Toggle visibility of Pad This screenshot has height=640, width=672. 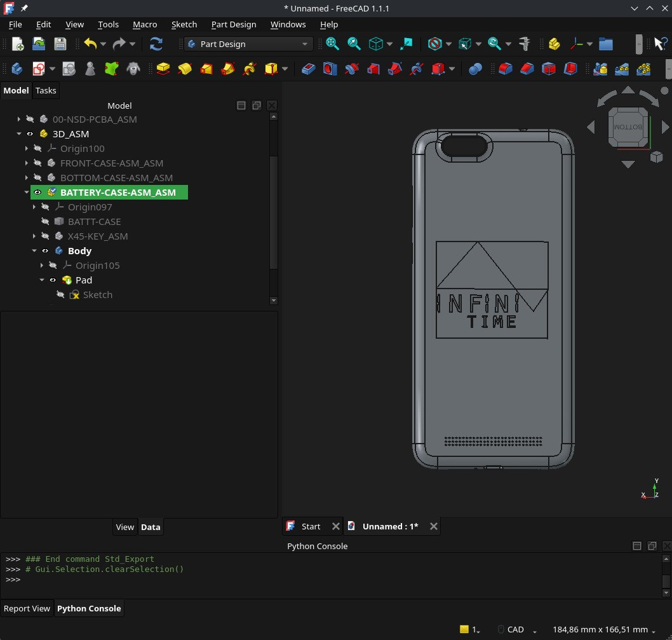53,280
